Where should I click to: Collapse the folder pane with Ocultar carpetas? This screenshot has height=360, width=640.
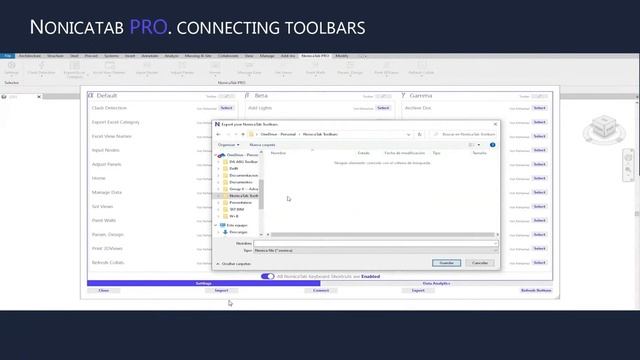coord(233,264)
